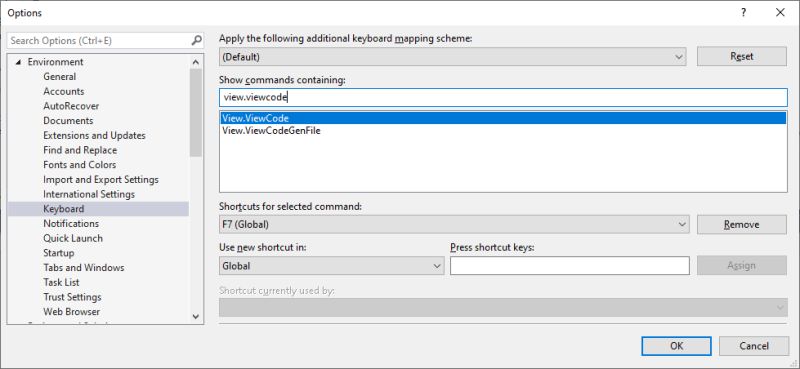Expand Shortcuts for selected command dropdown
The height and width of the screenshot is (369, 800).
pos(454,224)
